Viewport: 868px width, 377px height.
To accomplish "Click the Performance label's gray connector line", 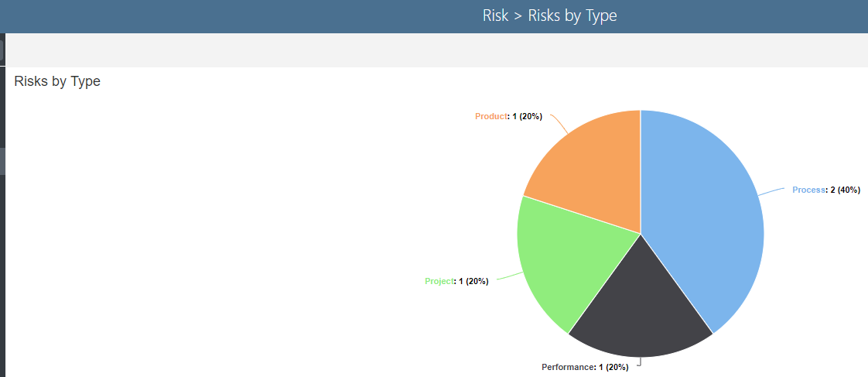I will (x=640, y=361).
